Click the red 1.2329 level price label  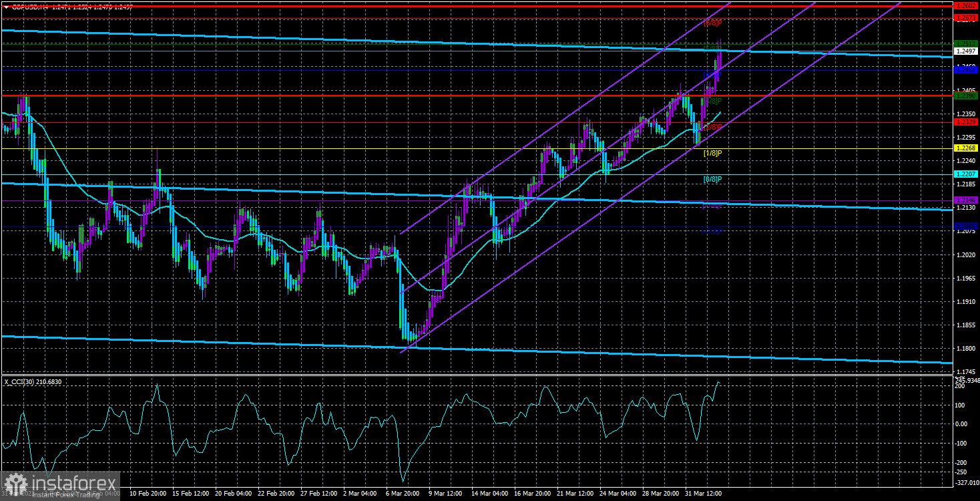click(966, 122)
